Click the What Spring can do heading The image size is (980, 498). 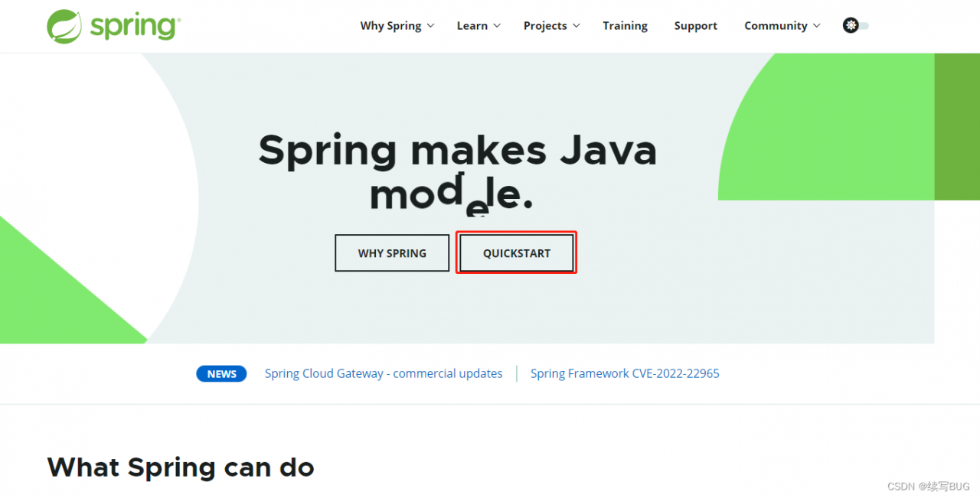pos(181,467)
